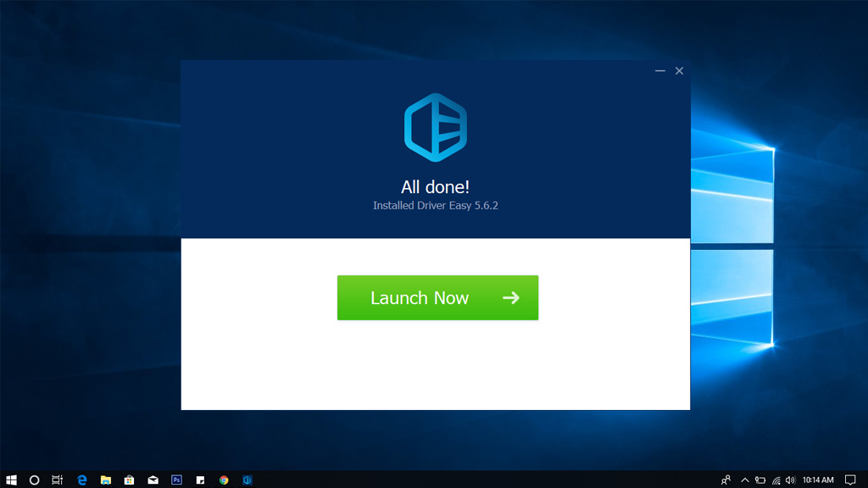Screen dimensions: 868x488
Task: Minimize the Driver Easy installer window
Action: click(659, 71)
